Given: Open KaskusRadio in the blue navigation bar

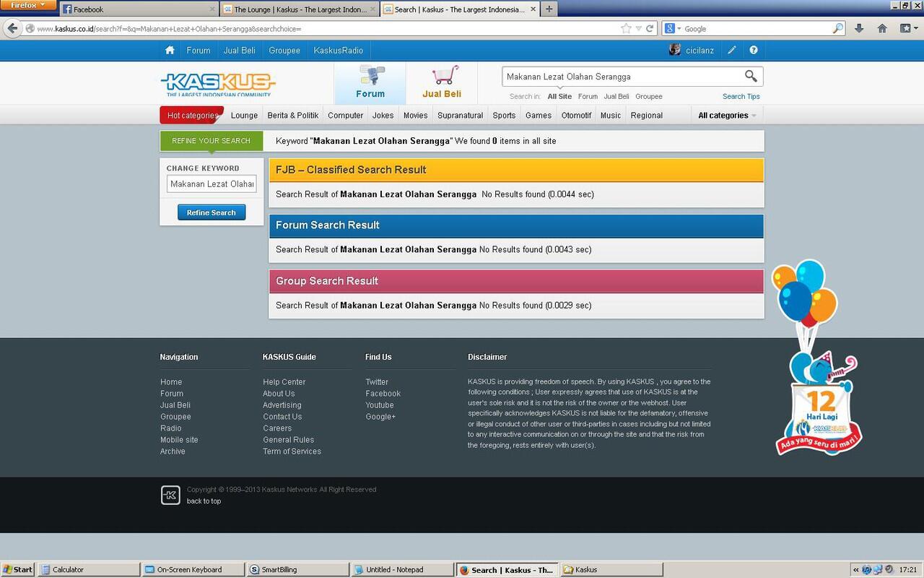Looking at the screenshot, I should click(339, 51).
